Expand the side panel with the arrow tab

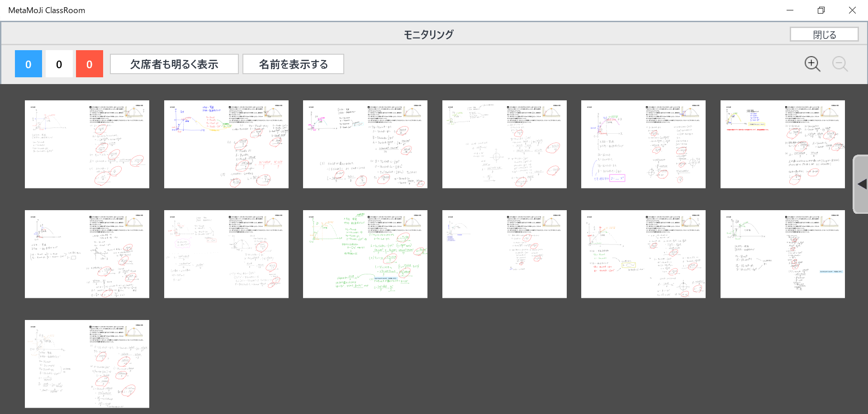pos(861,184)
